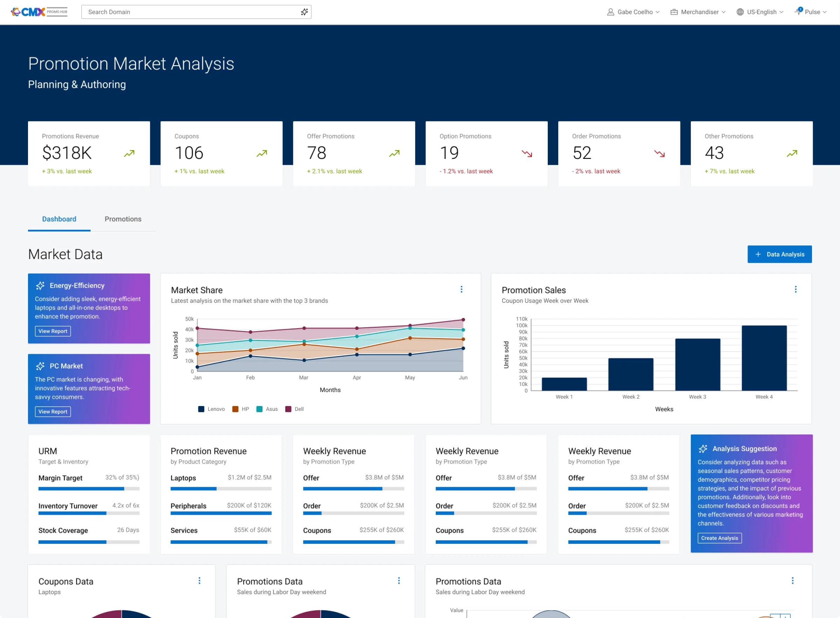Image resolution: width=840 pixels, height=618 pixels.
Task: Click the sparkle icon on Analysis Suggestion card
Action: point(703,449)
